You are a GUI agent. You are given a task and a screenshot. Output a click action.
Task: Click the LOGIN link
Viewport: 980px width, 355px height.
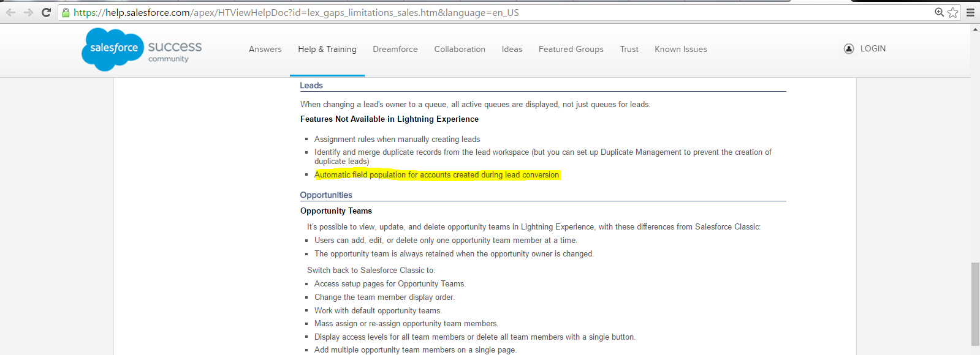point(873,48)
